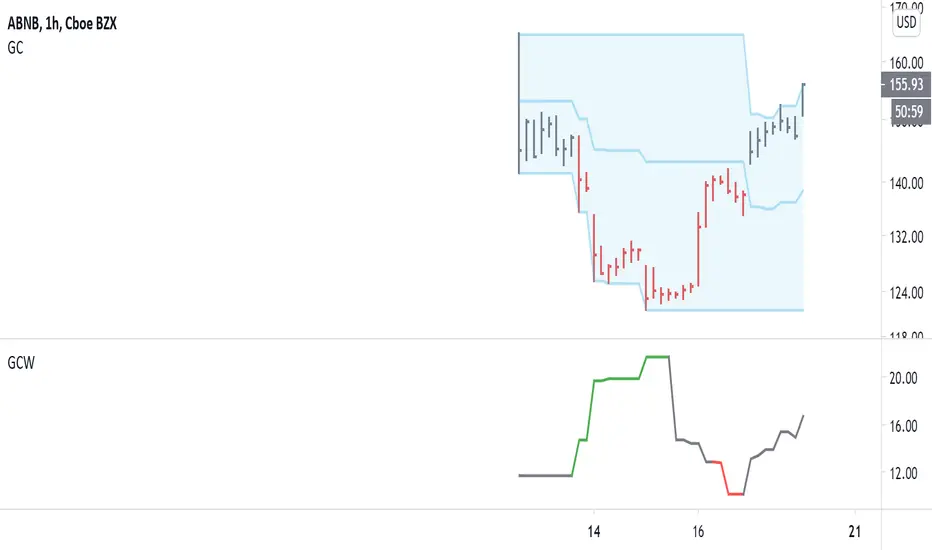Click the 160.00 price axis label
Image resolution: width=932 pixels, height=550 pixels.
tap(904, 59)
